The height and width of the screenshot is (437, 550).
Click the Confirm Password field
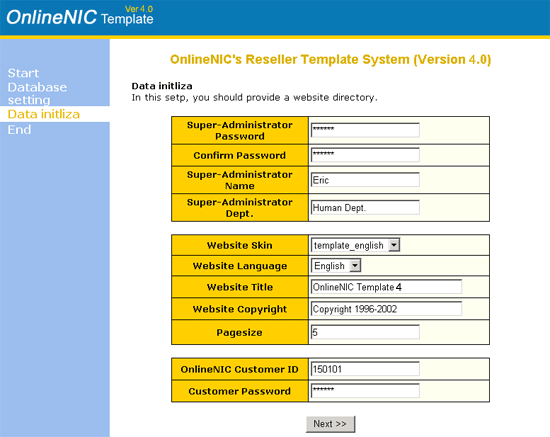click(365, 155)
